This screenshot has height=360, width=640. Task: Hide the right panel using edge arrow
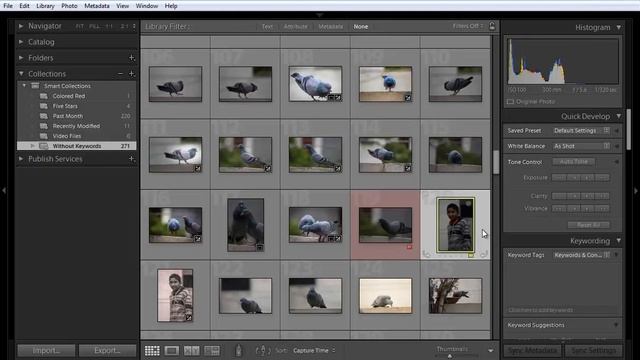pyautogui.click(x=636, y=190)
